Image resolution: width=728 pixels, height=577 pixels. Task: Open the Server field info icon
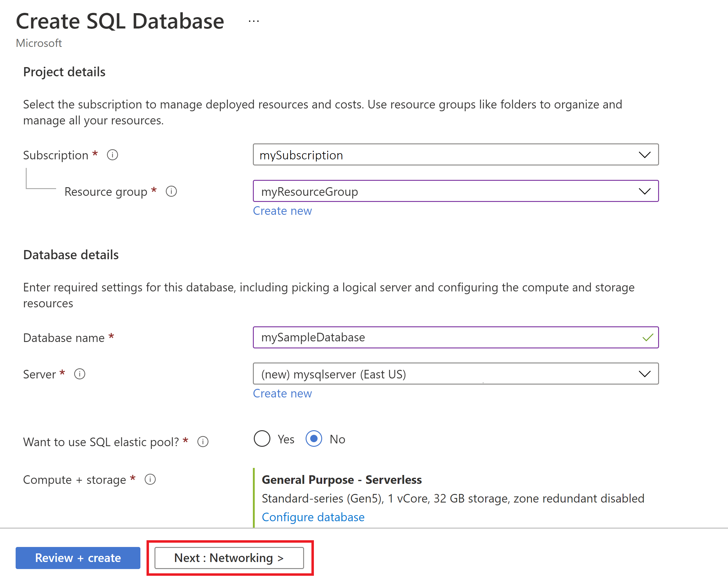(80, 374)
